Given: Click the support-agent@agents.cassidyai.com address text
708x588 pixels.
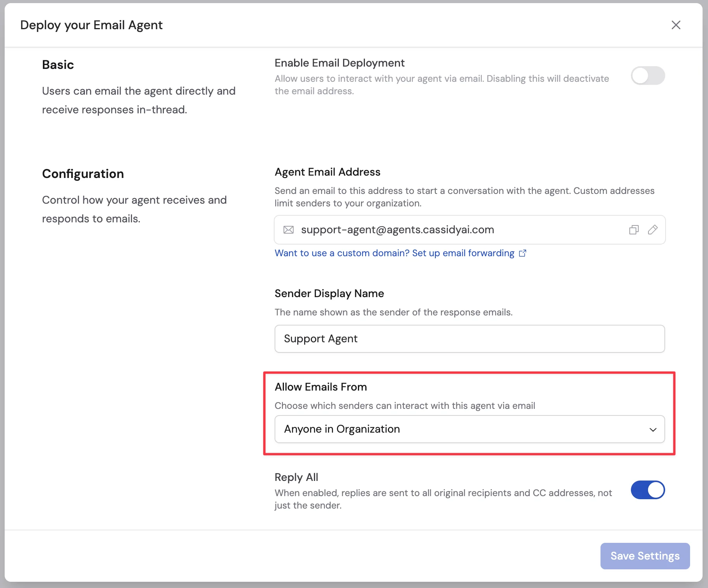Looking at the screenshot, I should click(x=398, y=230).
